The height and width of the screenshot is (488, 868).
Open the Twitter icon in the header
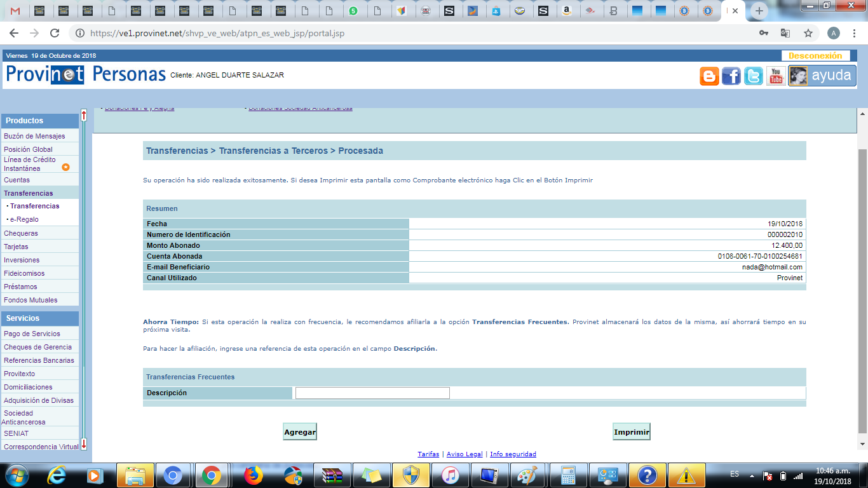click(754, 76)
